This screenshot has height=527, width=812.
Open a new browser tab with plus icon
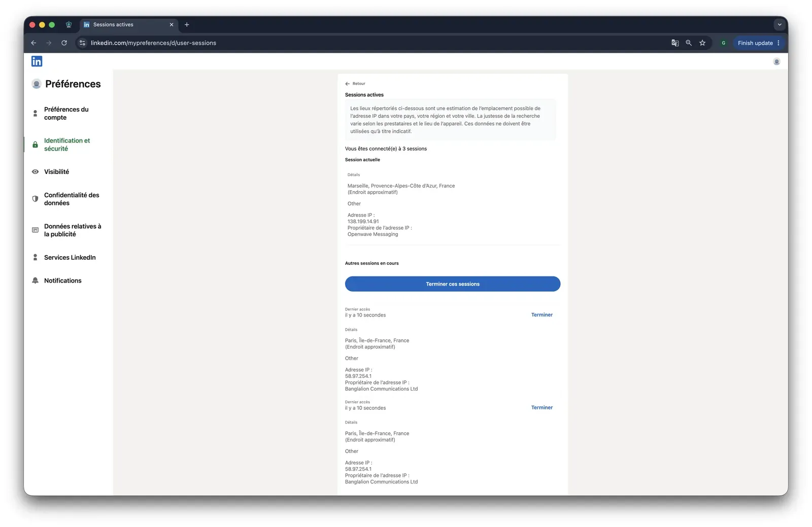point(187,24)
